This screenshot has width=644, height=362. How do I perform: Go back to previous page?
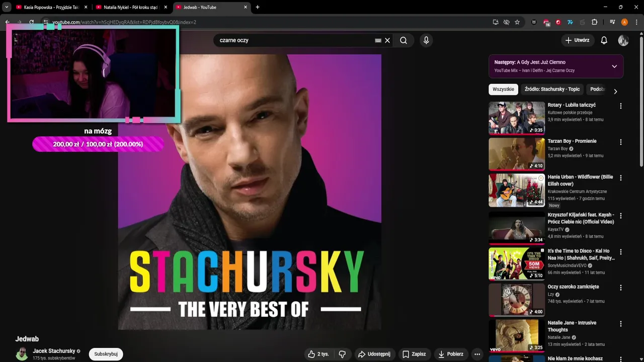7,22
